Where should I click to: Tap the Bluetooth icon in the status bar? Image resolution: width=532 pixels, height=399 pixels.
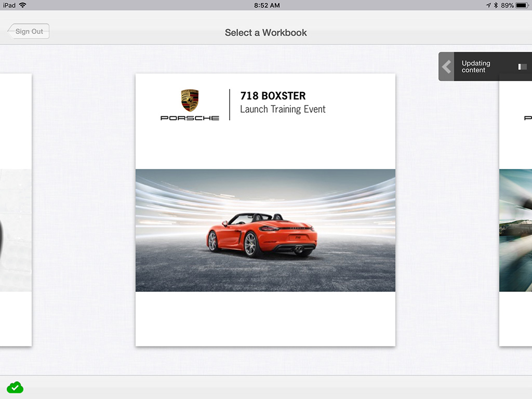tap(495, 5)
